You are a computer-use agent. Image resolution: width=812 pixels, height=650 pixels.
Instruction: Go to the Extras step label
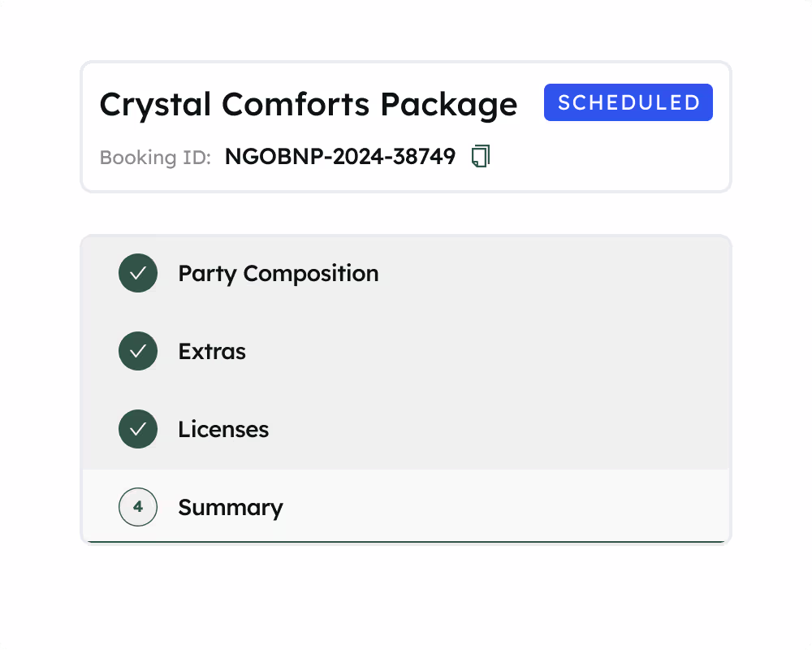tap(212, 351)
